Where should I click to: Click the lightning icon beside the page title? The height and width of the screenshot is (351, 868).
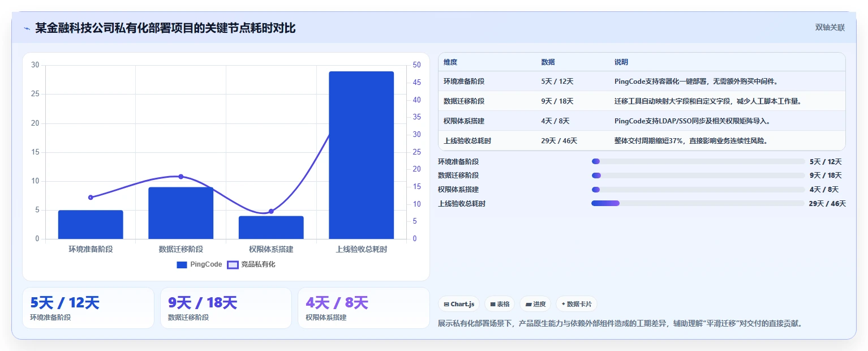(x=27, y=28)
